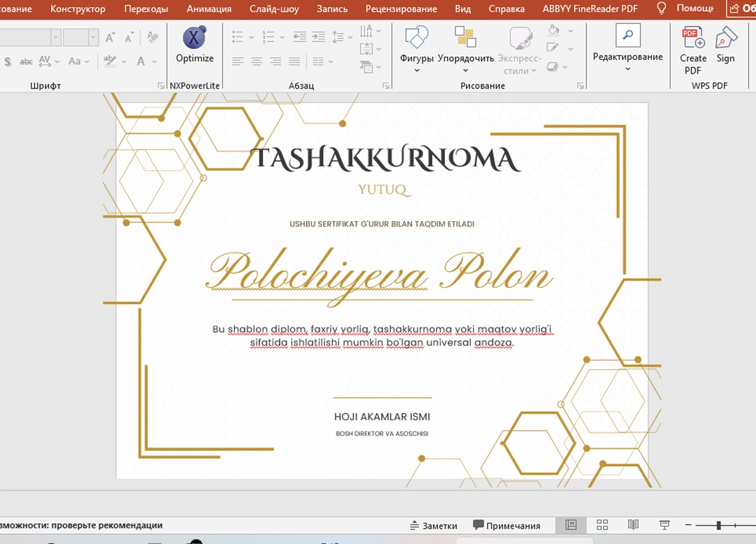Align text to the left
The image size is (756, 544).
point(238,62)
